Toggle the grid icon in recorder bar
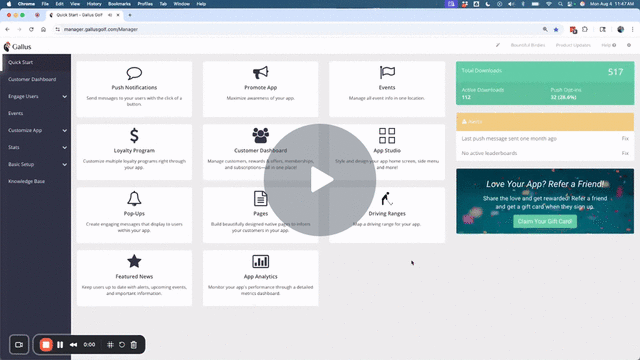The height and width of the screenshot is (360, 640). (110, 345)
